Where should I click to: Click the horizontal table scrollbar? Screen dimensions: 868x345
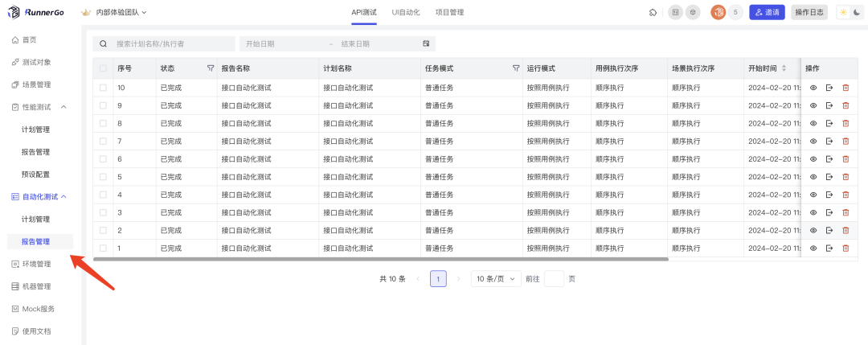pyautogui.click(x=381, y=259)
